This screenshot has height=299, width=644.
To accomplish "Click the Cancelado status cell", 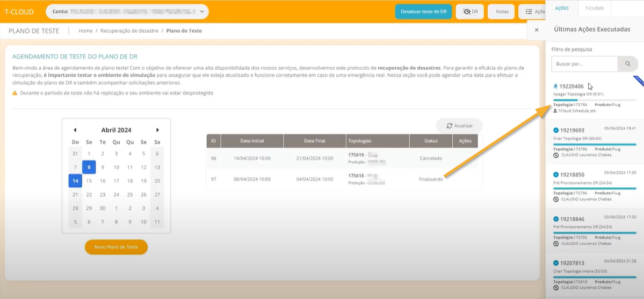I will pos(431,158).
